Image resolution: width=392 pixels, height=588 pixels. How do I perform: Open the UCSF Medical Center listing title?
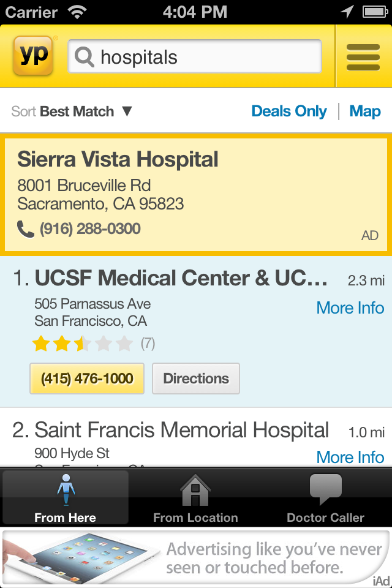coord(181,279)
